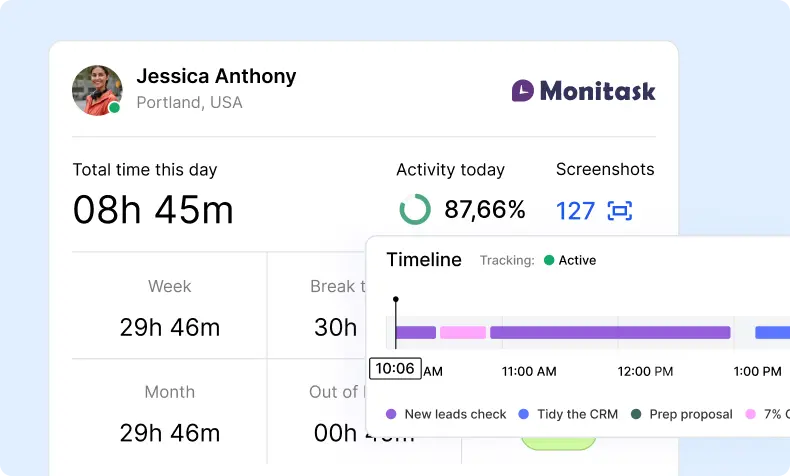Click the 12:00 PM timeline label
The width and height of the screenshot is (790, 476).
pyautogui.click(x=645, y=371)
